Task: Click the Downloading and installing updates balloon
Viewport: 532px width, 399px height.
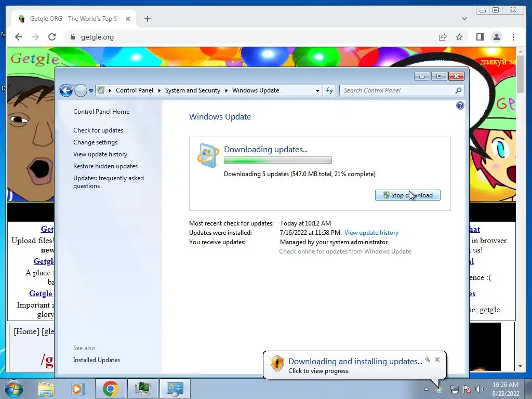Action: tap(355, 365)
